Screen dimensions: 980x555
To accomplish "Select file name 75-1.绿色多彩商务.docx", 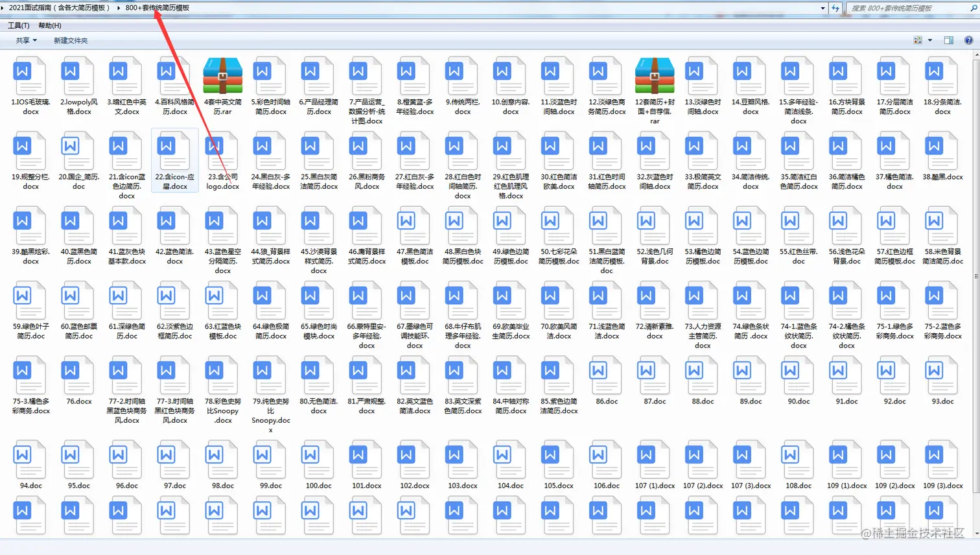I will pos(894,331).
